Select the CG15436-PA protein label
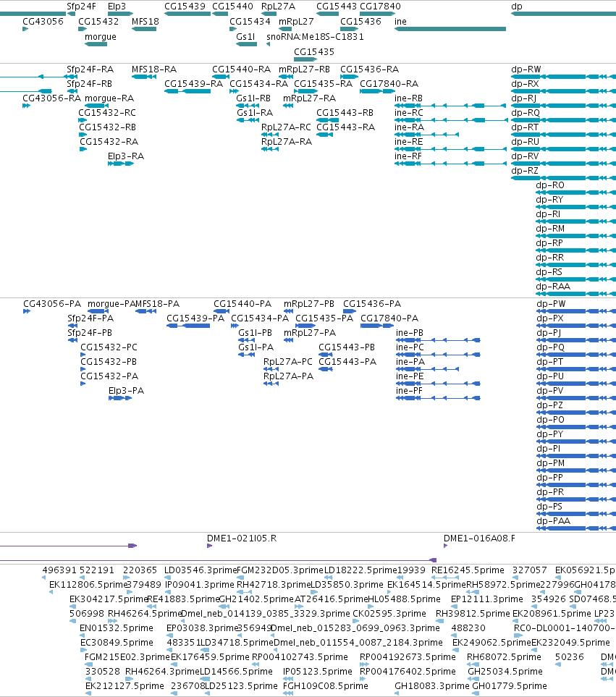 pos(372,303)
